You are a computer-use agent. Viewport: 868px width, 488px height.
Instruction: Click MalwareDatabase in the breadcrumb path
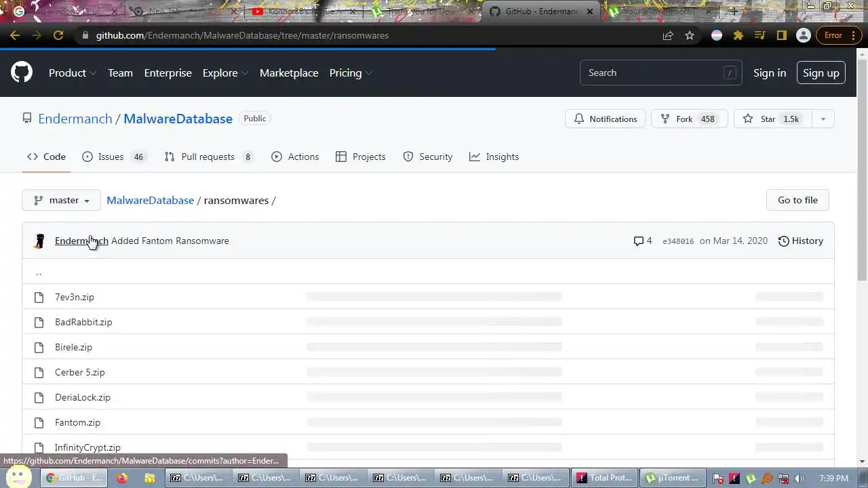tap(150, 200)
